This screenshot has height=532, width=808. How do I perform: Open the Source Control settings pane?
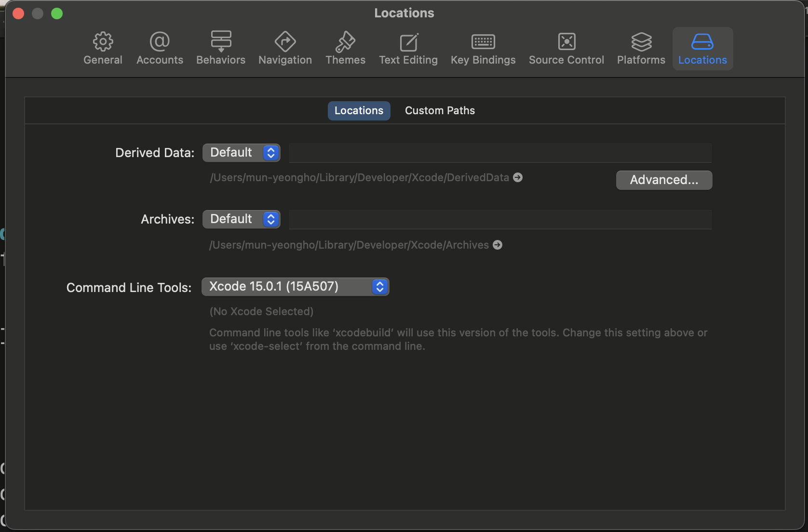pos(566,48)
